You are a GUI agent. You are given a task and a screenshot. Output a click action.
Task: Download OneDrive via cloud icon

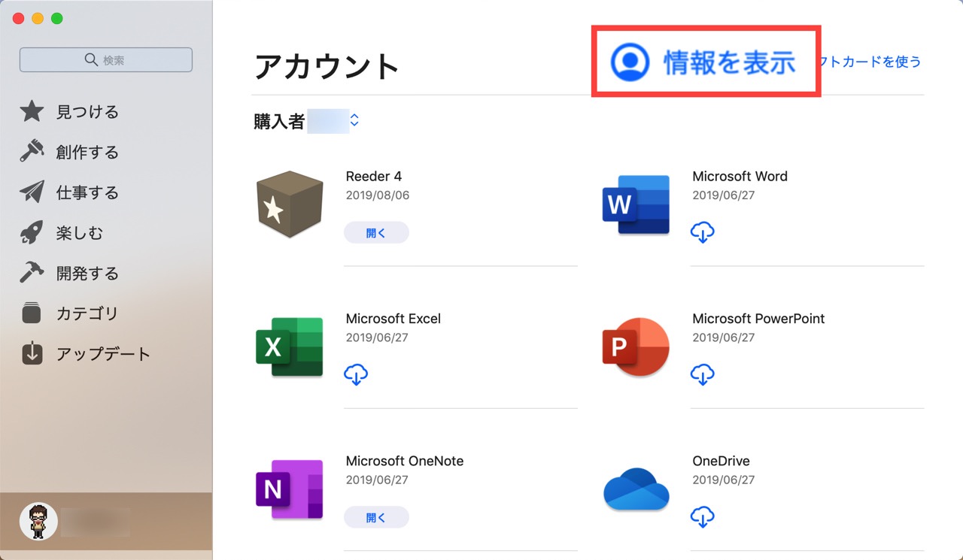pos(702,516)
